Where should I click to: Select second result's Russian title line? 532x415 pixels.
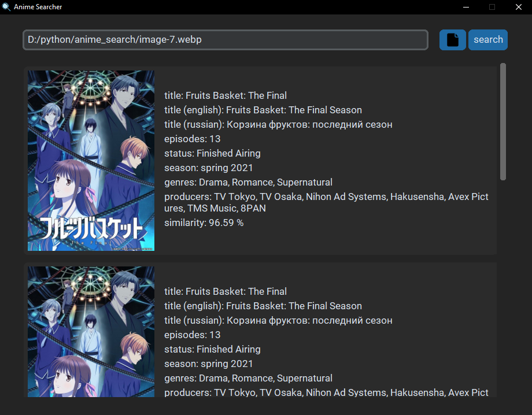278,320
